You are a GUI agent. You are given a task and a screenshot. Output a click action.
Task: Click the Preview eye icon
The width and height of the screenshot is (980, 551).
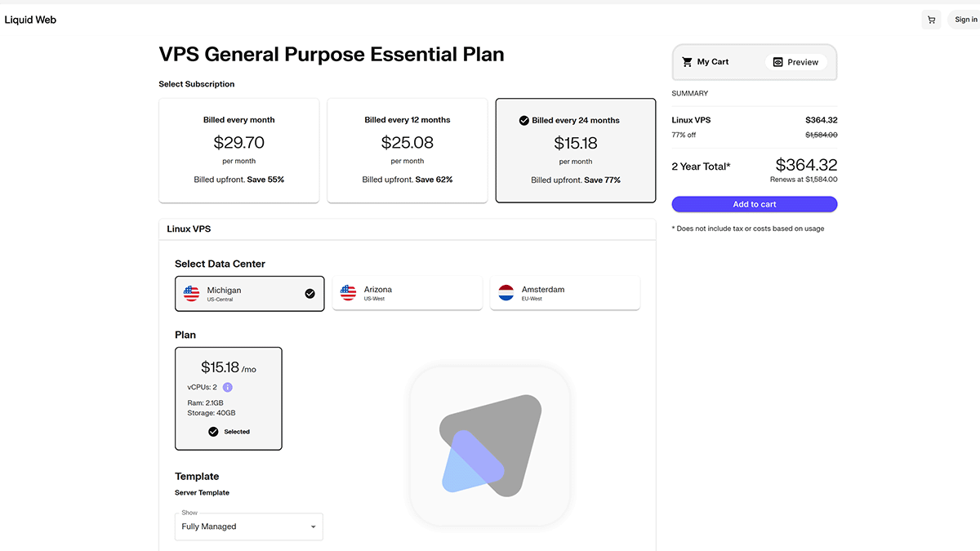(778, 62)
